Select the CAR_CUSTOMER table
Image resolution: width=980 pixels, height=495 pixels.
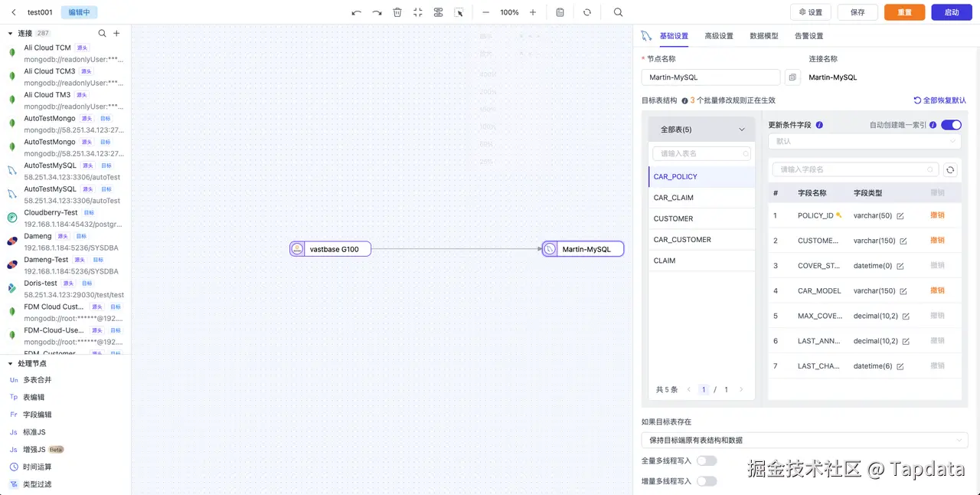tap(701, 240)
